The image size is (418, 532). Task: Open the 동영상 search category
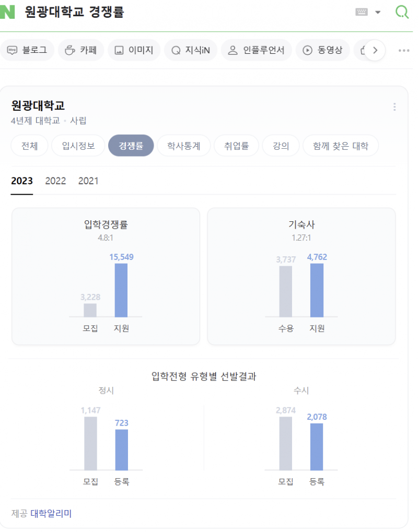[x=323, y=50]
